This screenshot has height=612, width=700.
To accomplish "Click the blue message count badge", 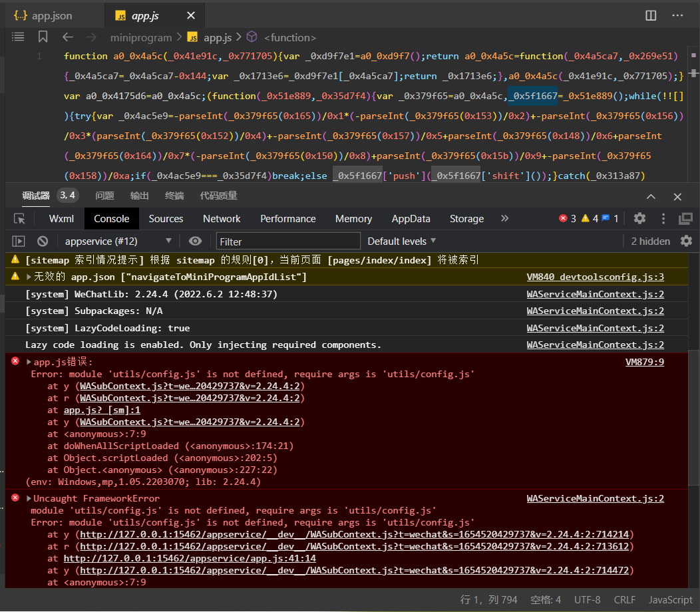I will (610, 218).
